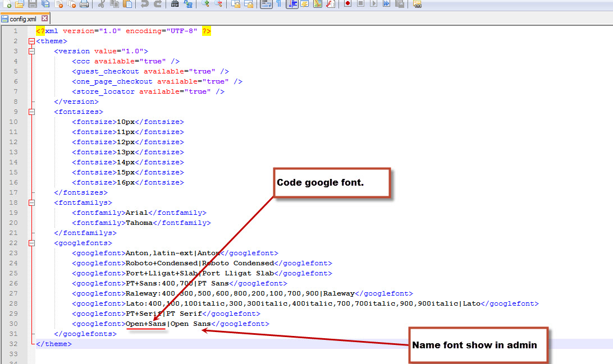Click the Zoom In magnifier icon
613x364 pixels.
point(205,4)
